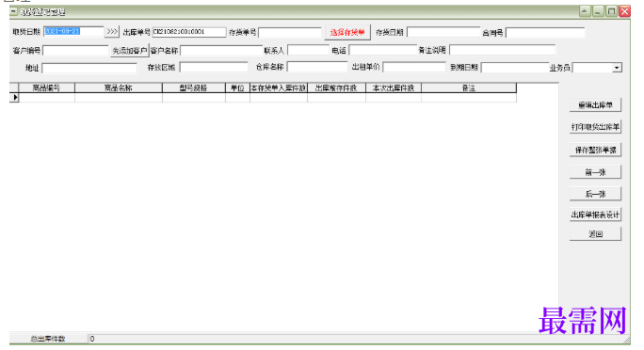Click the 本次出库件数 column header
Image resolution: width=644 pixels, height=350 pixels.
tap(393, 87)
